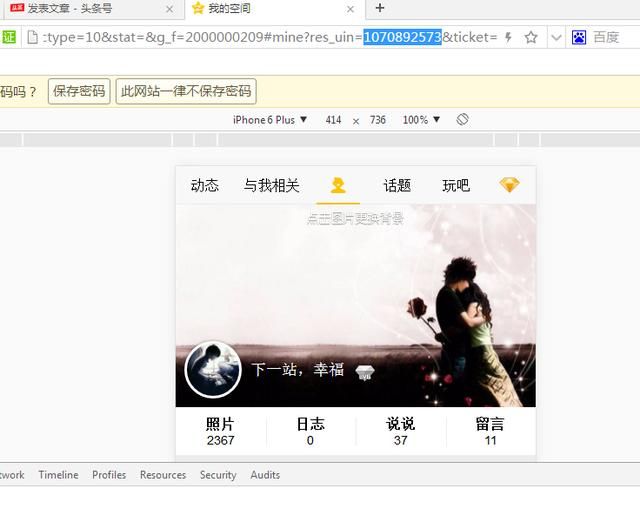The height and width of the screenshot is (522, 640).
Task: Open the 玩吧 tab
Action: (456, 186)
